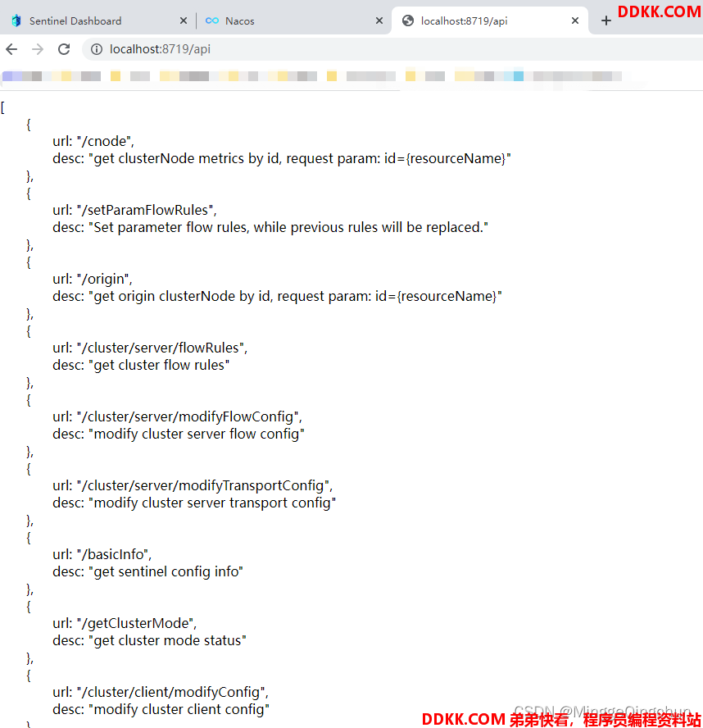Select the url "/cluster/server/flowRules" line
Viewport: 703px width, 728px height.
tap(150, 348)
